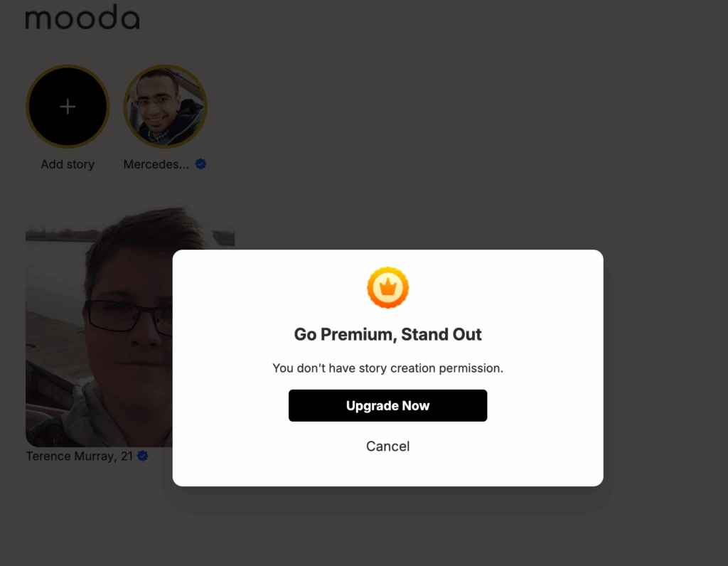Dismiss the dialog with Cancel
The image size is (728, 566).
click(387, 447)
